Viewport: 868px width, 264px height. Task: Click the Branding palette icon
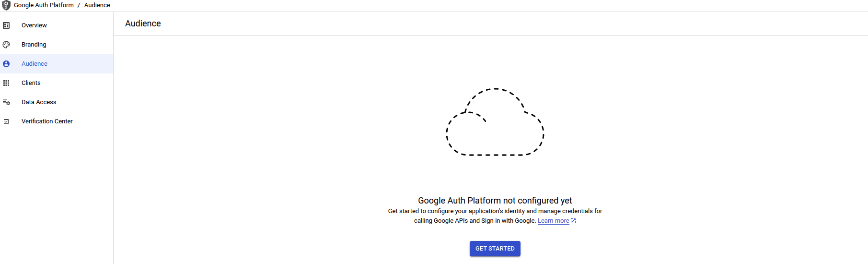click(6, 45)
